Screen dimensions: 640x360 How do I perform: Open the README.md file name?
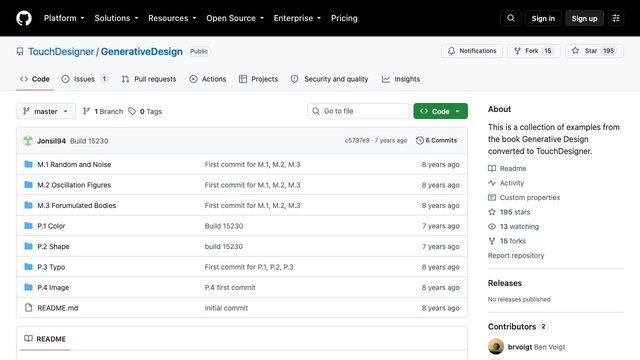click(x=58, y=308)
